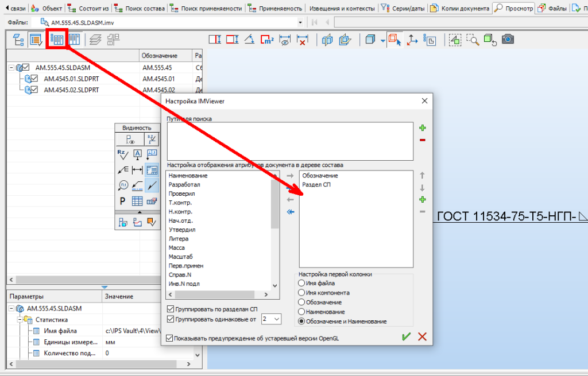Click the zoom magnifier icon in toolbar
This screenshot has width=588, height=376.
point(473,40)
